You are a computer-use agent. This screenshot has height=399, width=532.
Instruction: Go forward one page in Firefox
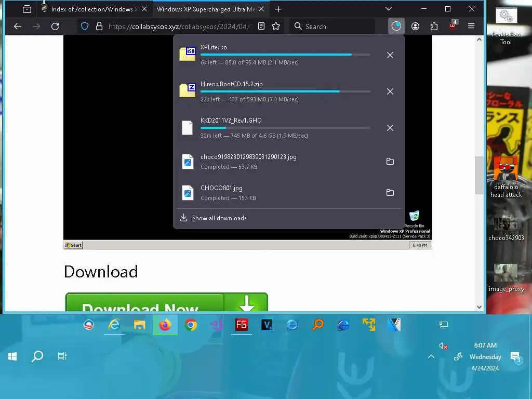[36, 26]
